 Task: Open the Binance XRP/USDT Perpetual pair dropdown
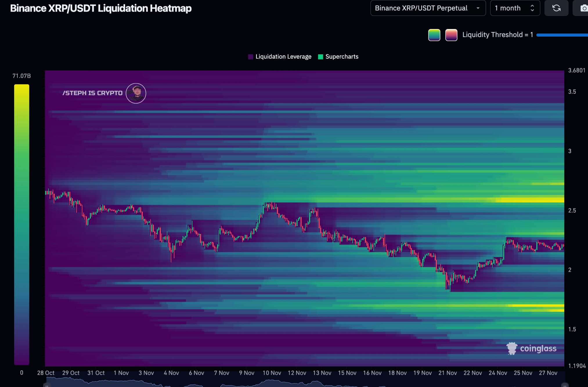[428, 8]
